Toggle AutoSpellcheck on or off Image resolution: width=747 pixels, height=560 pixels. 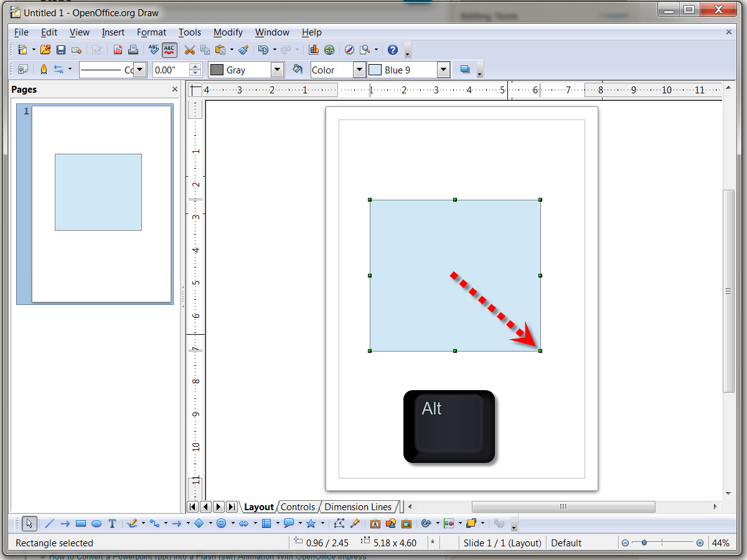click(168, 50)
